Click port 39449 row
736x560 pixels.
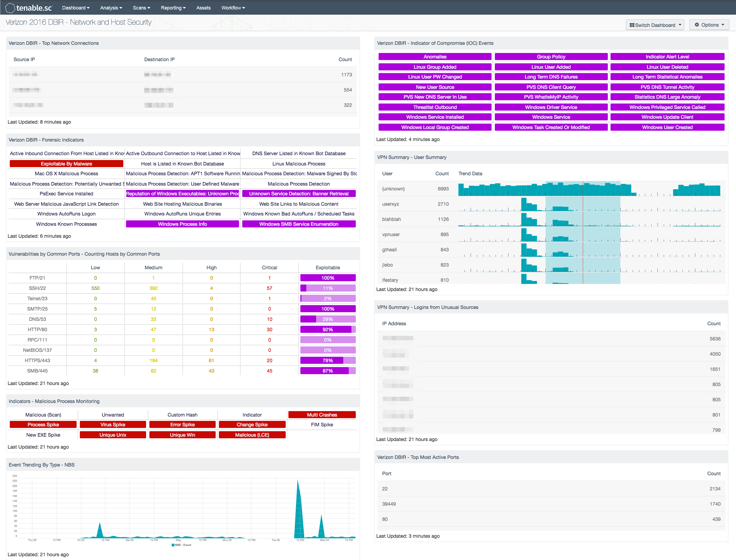[551, 504]
